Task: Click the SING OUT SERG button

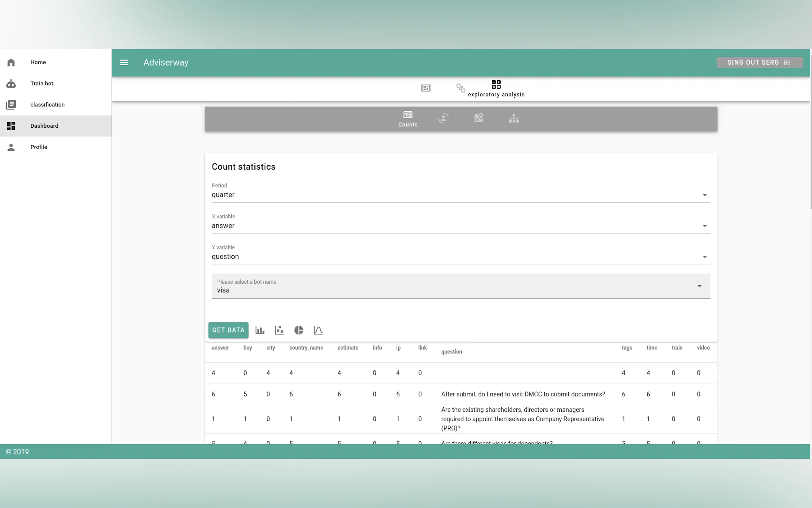Action: 759,62
